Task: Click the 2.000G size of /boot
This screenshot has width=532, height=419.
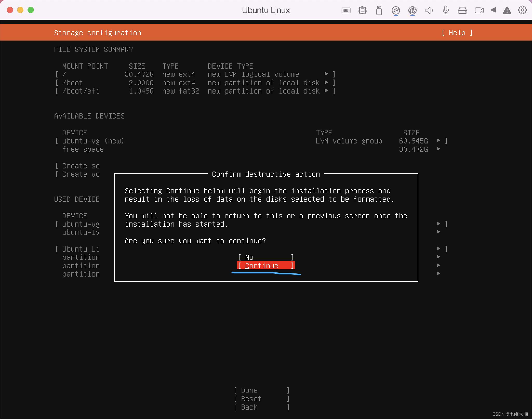Action: pos(141,83)
